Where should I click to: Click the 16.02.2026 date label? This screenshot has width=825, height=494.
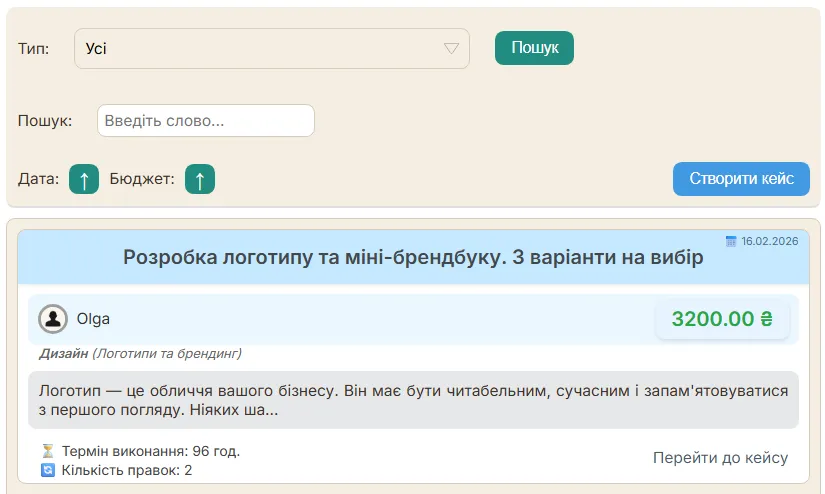pos(769,241)
